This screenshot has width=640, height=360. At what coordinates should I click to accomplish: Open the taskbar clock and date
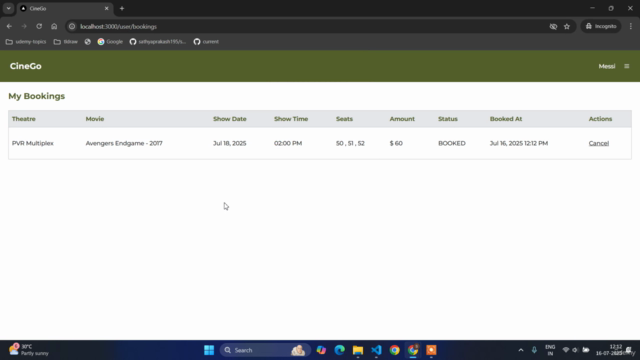[609, 350]
